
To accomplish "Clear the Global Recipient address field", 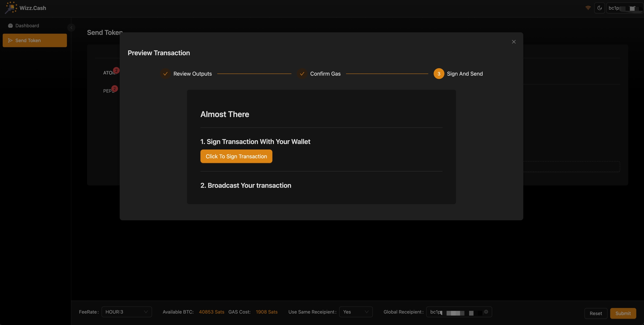I will click(x=486, y=312).
